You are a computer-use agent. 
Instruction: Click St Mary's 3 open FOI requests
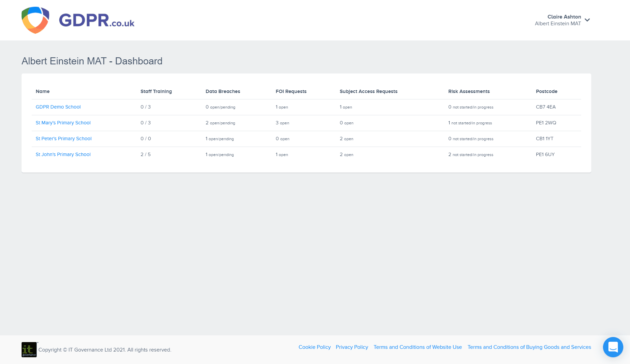coord(282,123)
